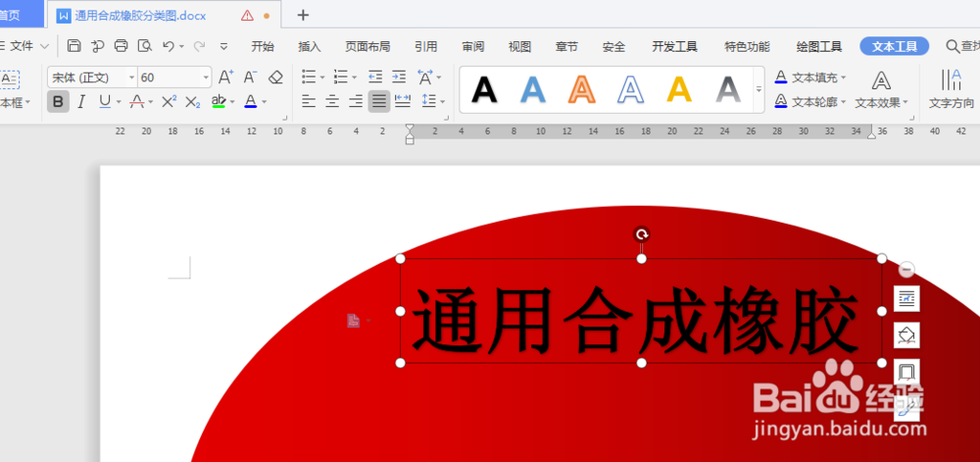Expand quick access toolbar customize arrow
Screen dimensions: 980x462
[223, 46]
